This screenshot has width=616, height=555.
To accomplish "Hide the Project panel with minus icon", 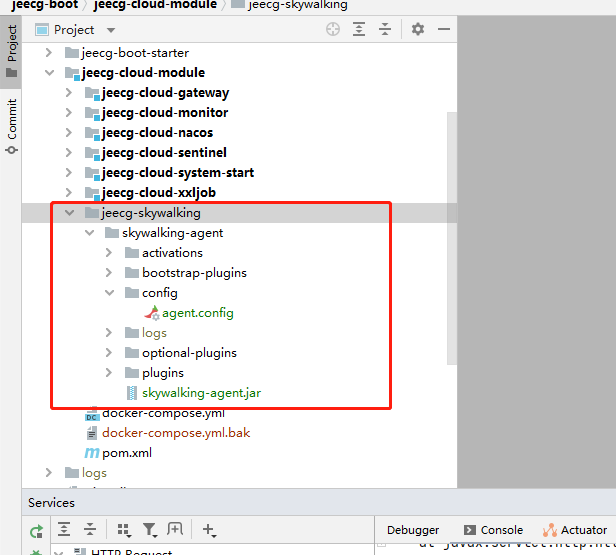I will pyautogui.click(x=444, y=29).
